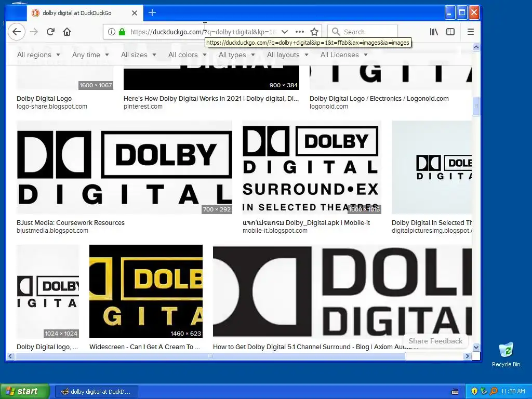
Task: Click the horizontal scrollbar thumb
Action: click(x=210, y=356)
